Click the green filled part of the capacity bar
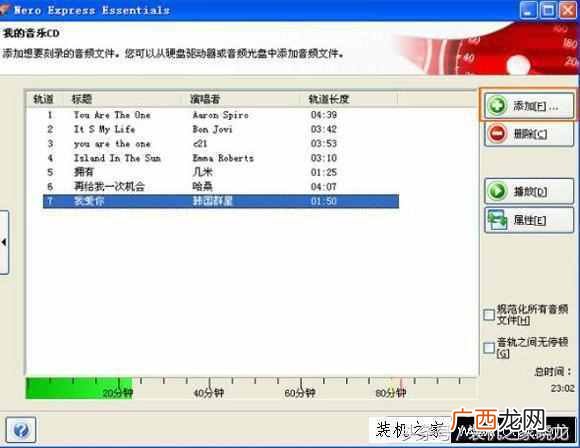Screen dimensions: 580x448 point(79,388)
